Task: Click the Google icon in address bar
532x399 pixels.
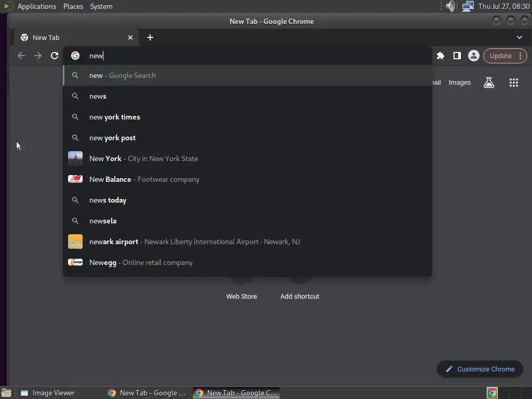Action: (x=75, y=56)
